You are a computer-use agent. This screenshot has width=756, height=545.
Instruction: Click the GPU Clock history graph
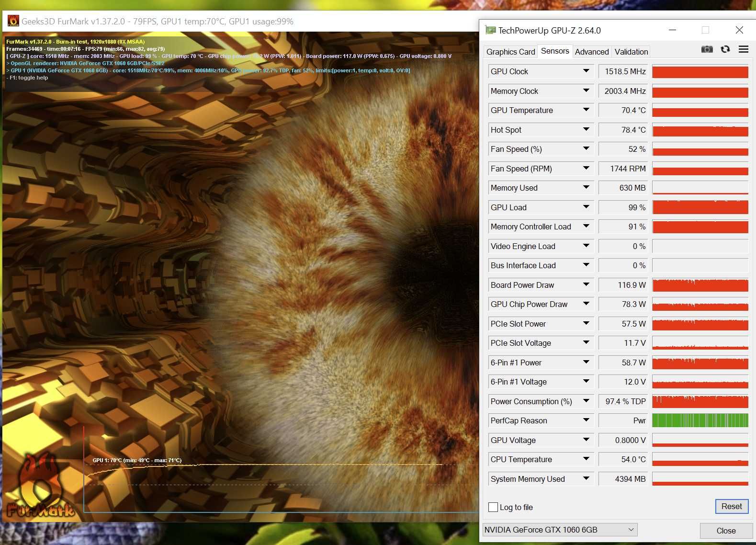coord(700,71)
